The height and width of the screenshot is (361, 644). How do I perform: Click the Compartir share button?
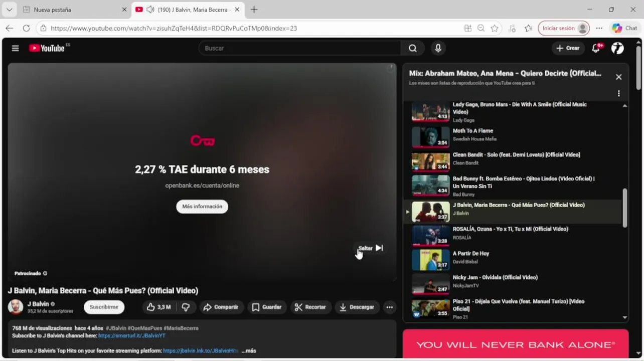click(221, 307)
